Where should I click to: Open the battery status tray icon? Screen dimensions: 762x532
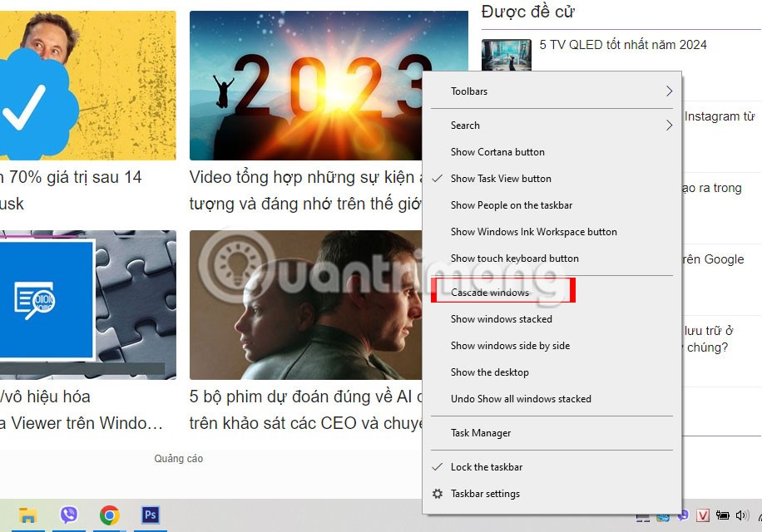point(723,516)
